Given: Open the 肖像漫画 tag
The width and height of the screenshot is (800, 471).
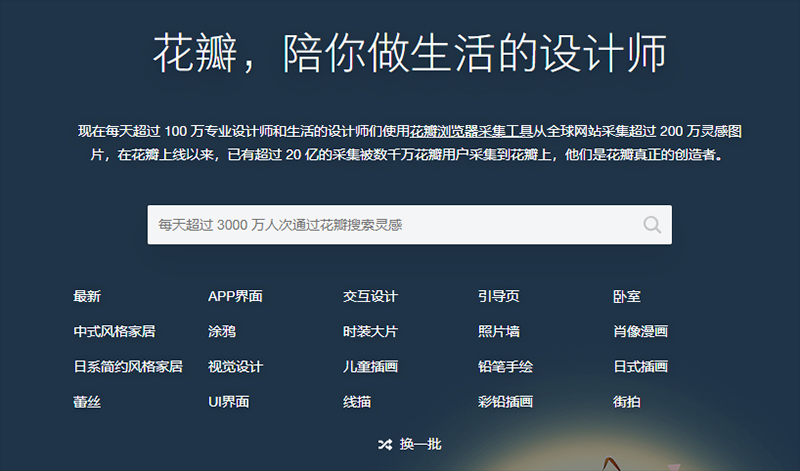Looking at the screenshot, I should (x=640, y=331).
